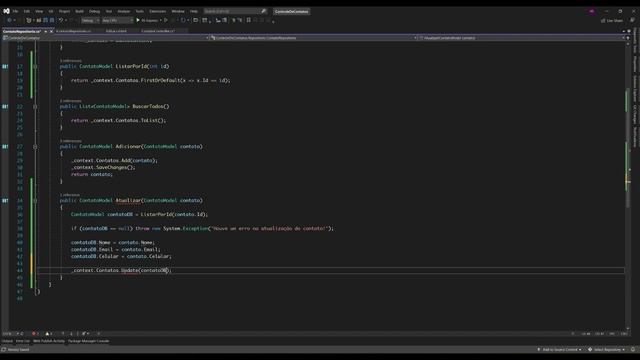Click the navigate backward toolbar icon

[9, 20]
